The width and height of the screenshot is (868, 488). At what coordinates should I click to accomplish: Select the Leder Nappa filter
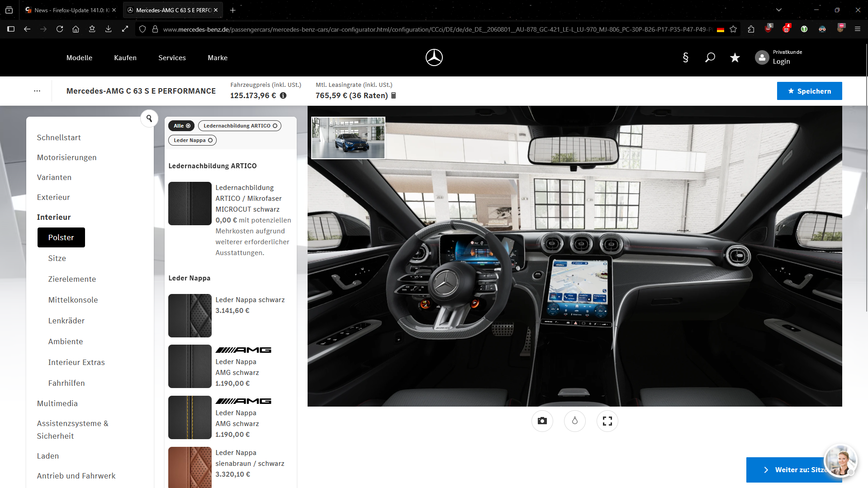(193, 140)
